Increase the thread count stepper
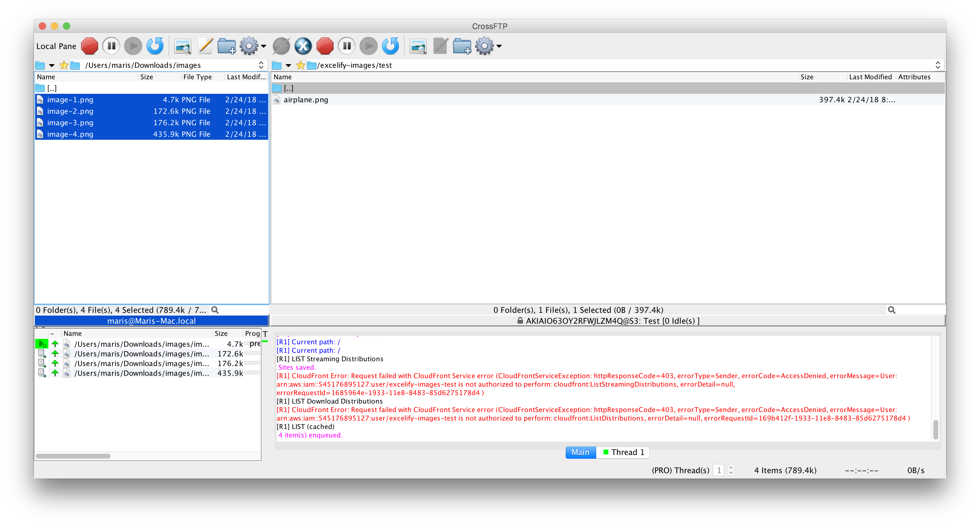Image resolution: width=980 pixels, height=527 pixels. [731, 467]
